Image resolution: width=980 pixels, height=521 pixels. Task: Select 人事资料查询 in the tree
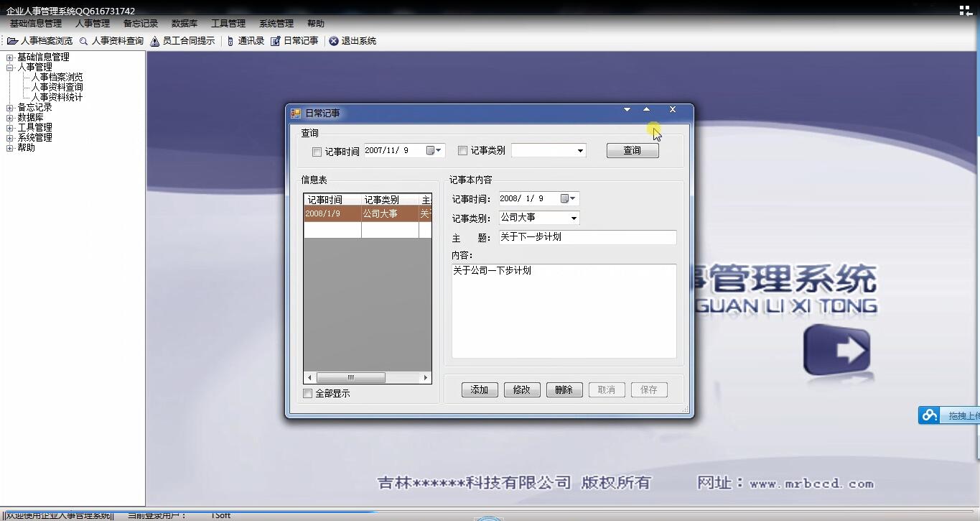point(57,87)
